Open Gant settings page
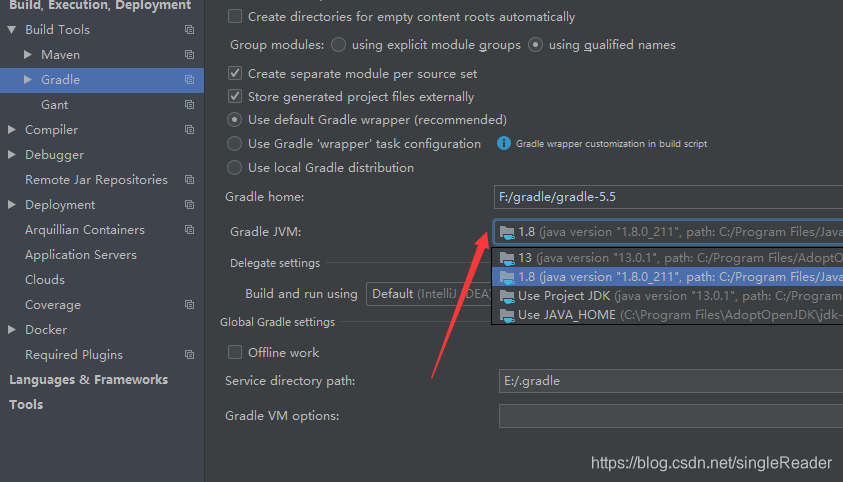The height and width of the screenshot is (482, 843). tap(55, 105)
